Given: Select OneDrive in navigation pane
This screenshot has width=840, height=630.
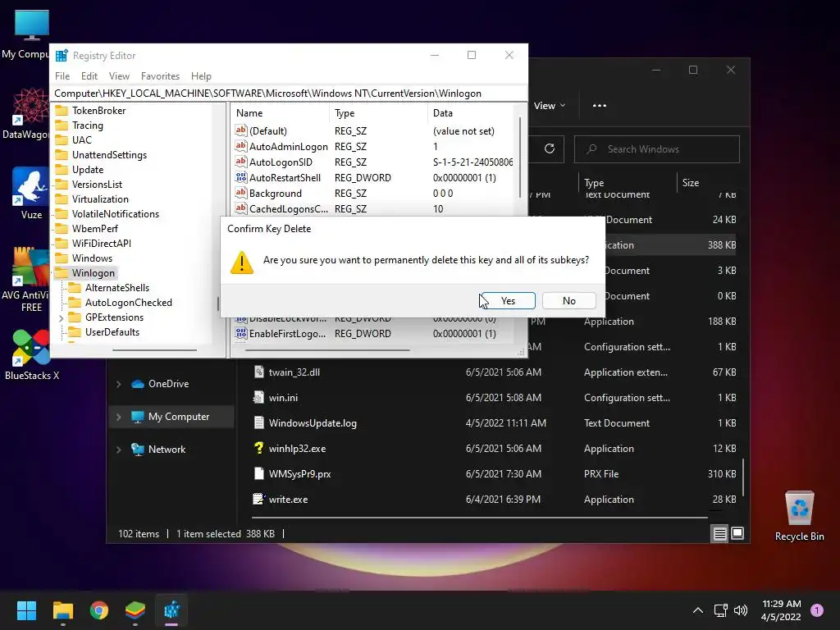Looking at the screenshot, I should pyautogui.click(x=168, y=384).
